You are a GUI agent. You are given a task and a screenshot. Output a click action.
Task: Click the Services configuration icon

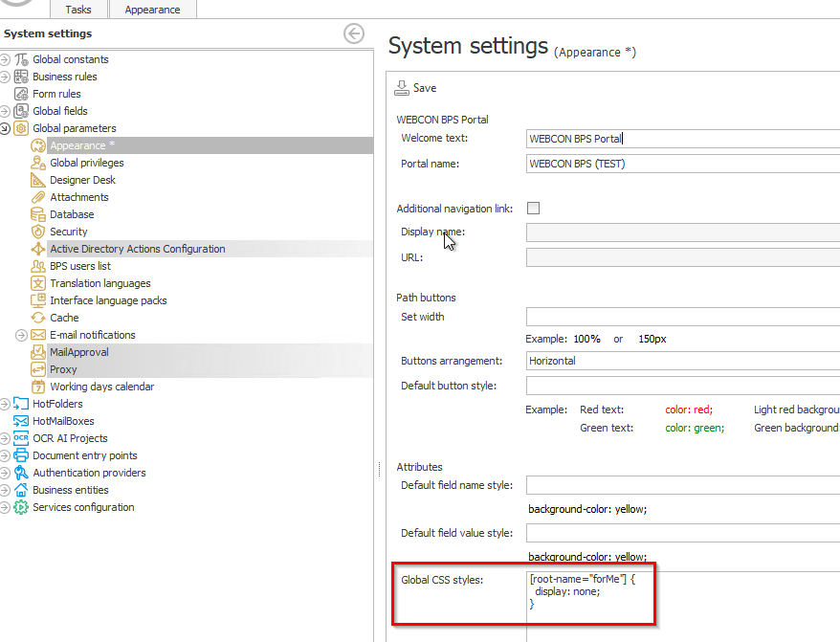(21, 507)
